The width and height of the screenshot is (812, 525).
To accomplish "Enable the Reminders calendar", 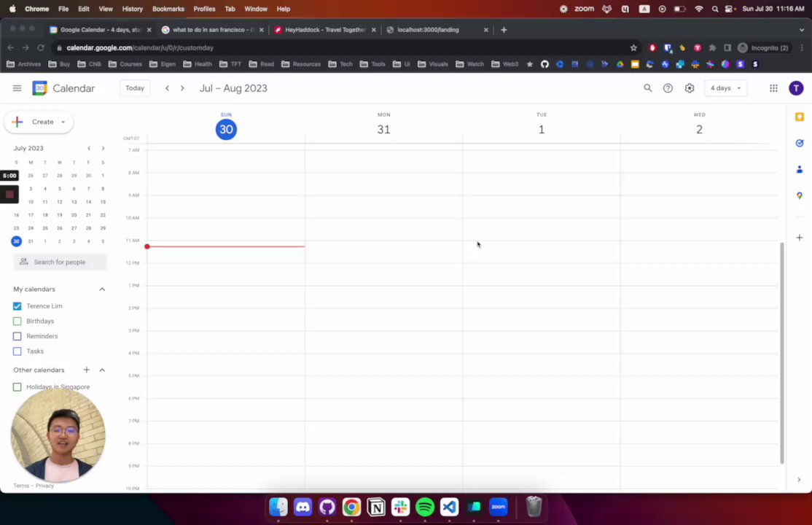I will 17,336.
